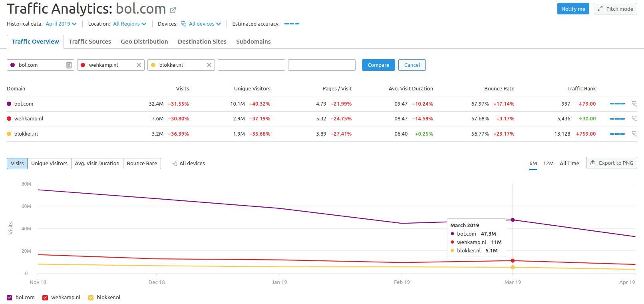Remove wehkamp.nl from comparison
Viewport: 644px width, 304px height.
[139, 65]
